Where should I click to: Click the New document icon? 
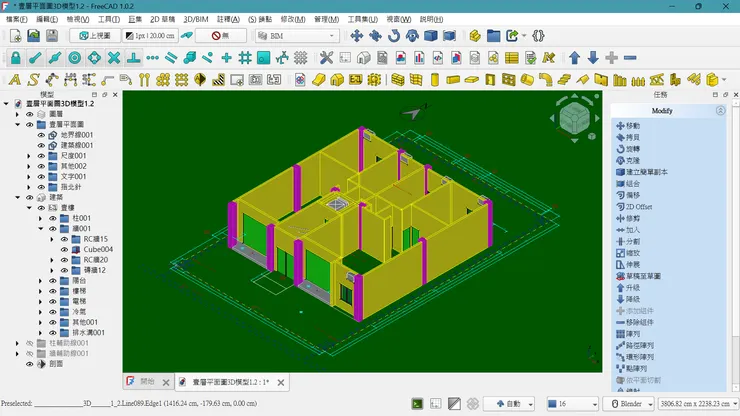pos(15,36)
